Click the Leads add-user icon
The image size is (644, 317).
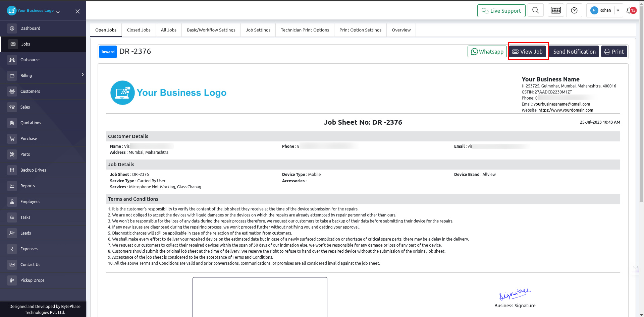[x=12, y=233]
